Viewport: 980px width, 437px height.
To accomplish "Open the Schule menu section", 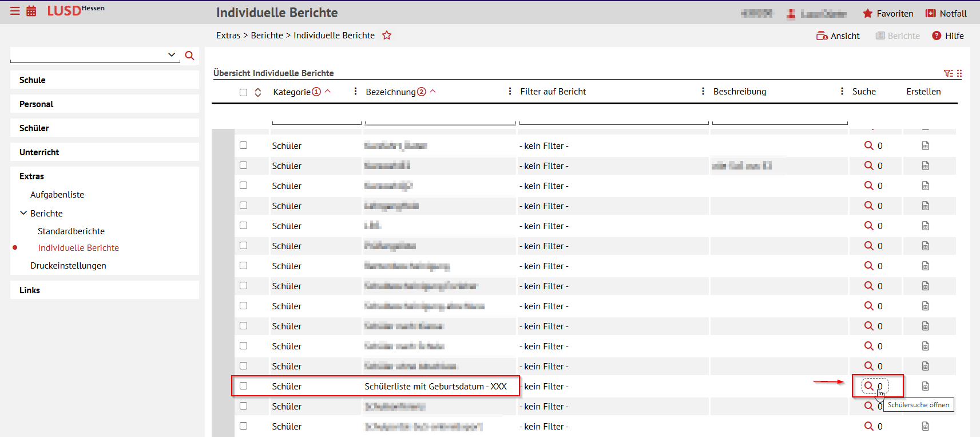I will pos(105,80).
